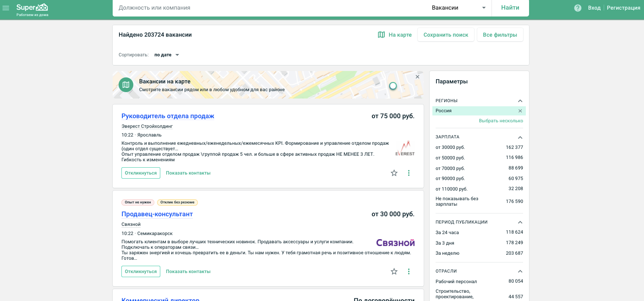Dismiss the Вакансии на карте banner
The height and width of the screenshot is (301, 644).
[x=417, y=77]
